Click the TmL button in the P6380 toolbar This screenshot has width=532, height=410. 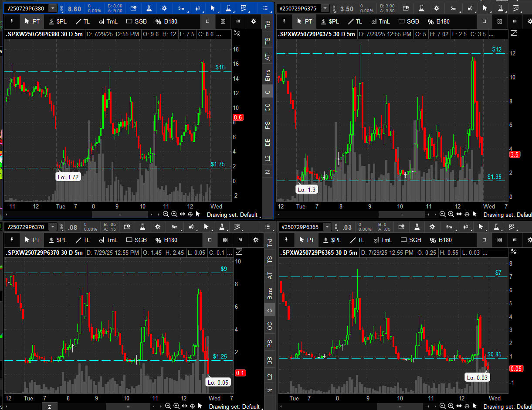(108, 21)
